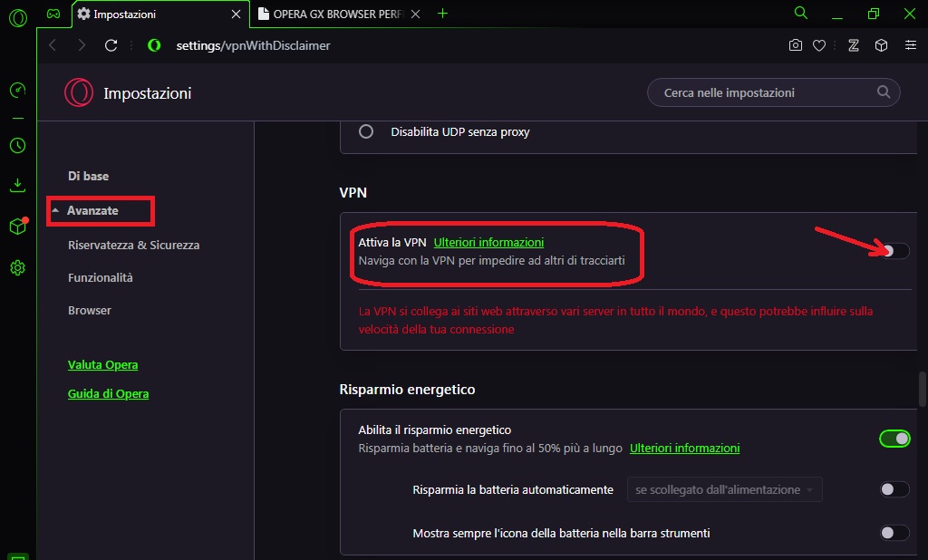The width and height of the screenshot is (928, 560).
Task: Open History clock icon in sidebar
Action: tap(18, 145)
